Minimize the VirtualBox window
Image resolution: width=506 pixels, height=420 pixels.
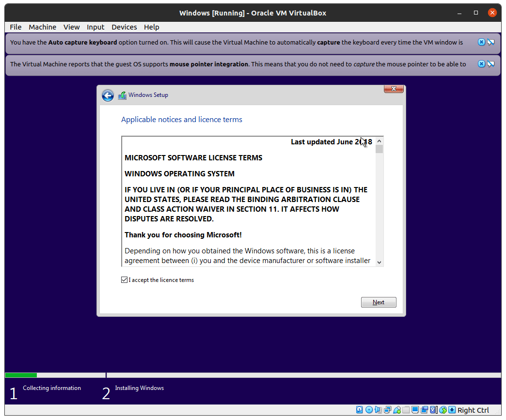click(x=459, y=13)
